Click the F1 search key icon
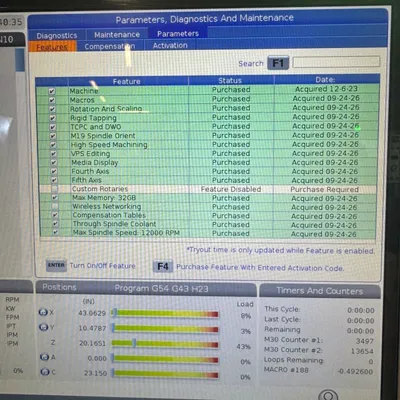The image size is (400, 400). (x=278, y=63)
